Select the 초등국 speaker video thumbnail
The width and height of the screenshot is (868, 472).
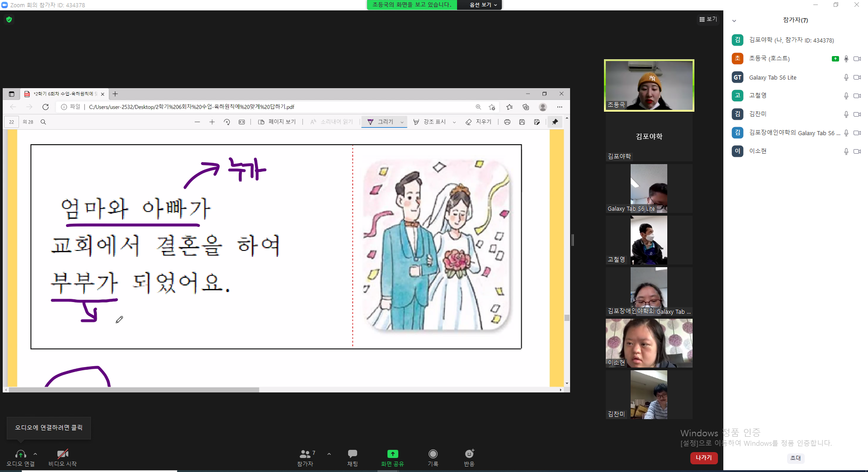[649, 85]
